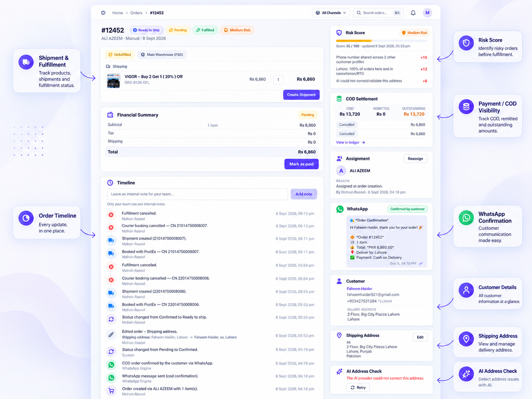Click the Timeline clock icon
532x399 pixels.
(110, 183)
